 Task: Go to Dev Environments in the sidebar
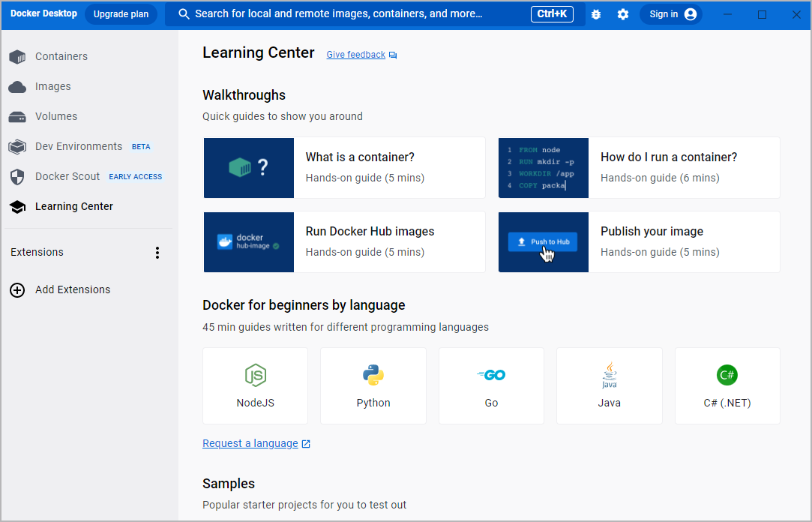tap(79, 146)
